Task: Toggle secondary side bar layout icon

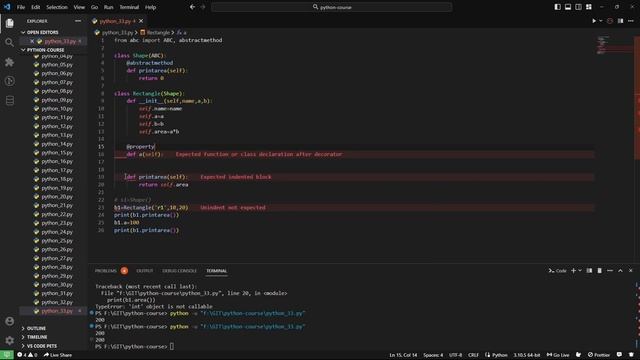Action: [x=578, y=7]
